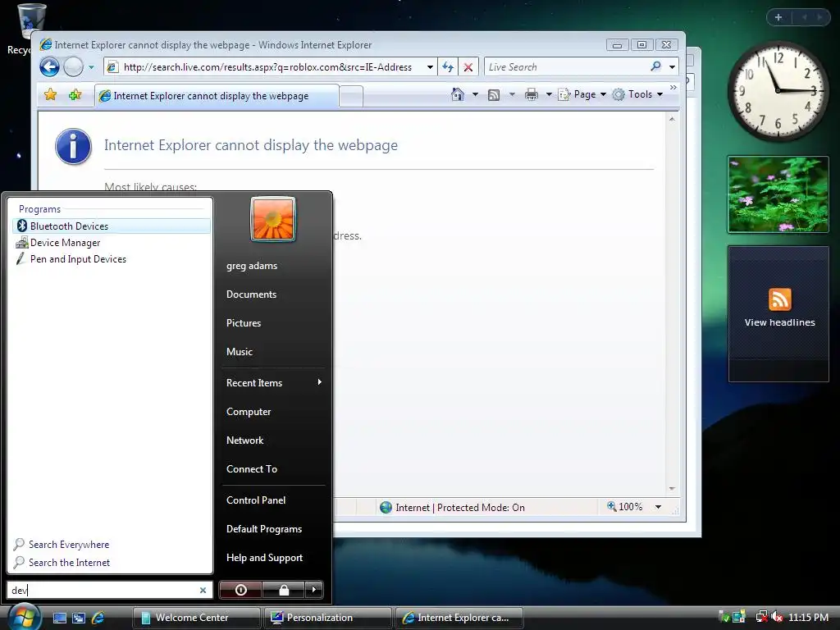Open the Page menu

pos(582,94)
